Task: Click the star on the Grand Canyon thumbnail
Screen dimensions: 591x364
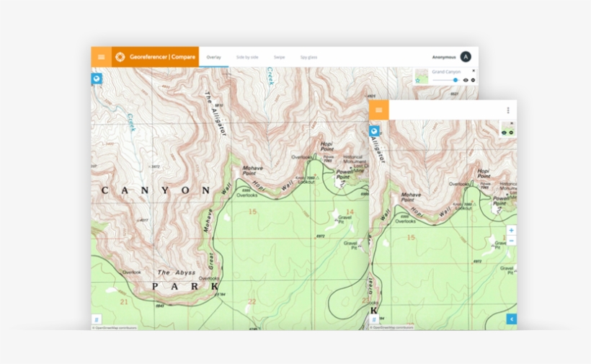Action: point(417,81)
